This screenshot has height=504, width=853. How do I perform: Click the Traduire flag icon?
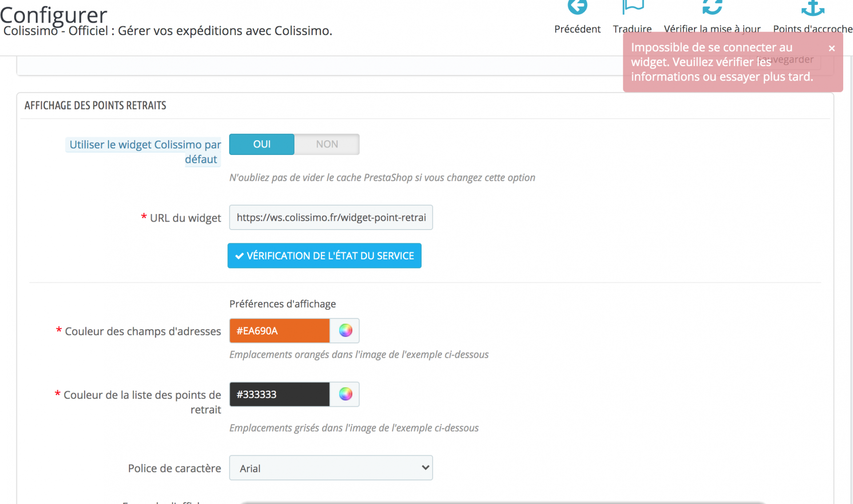pyautogui.click(x=632, y=7)
